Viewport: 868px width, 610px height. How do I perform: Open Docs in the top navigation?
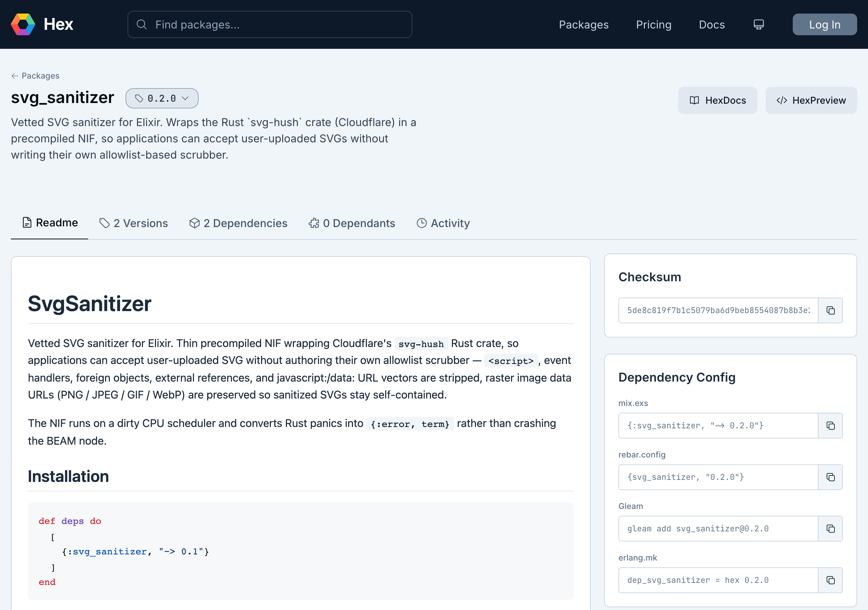tap(712, 24)
